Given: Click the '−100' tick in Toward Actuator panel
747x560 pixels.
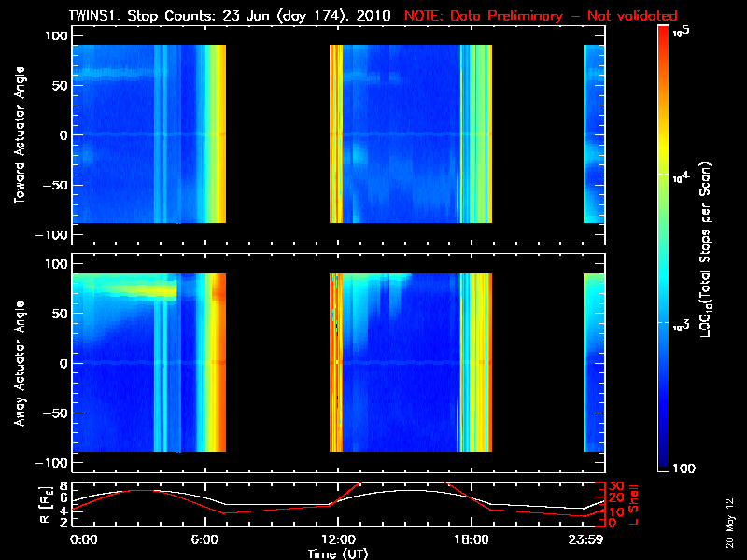Looking at the screenshot, I should pos(52,235).
